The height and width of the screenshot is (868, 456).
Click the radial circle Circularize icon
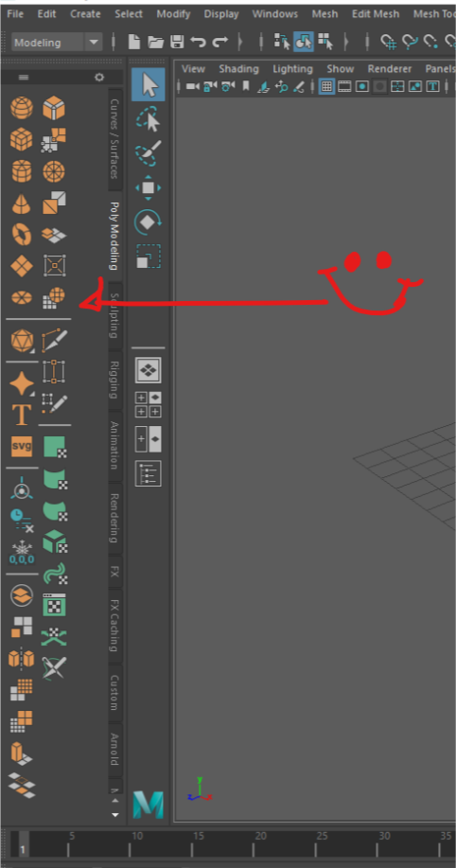tap(54, 171)
